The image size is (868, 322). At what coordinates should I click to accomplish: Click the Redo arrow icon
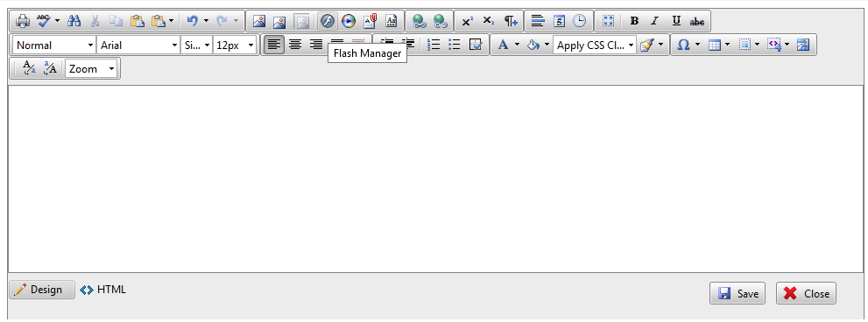click(222, 21)
